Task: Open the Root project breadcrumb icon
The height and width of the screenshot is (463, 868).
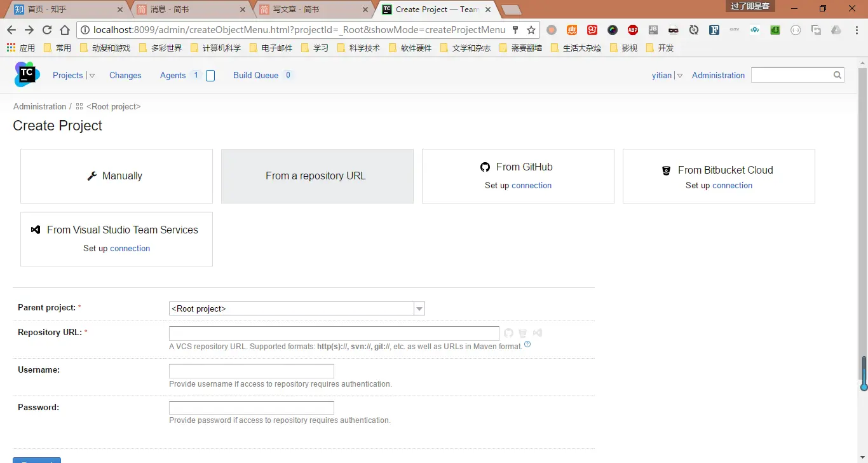Action: pos(79,107)
